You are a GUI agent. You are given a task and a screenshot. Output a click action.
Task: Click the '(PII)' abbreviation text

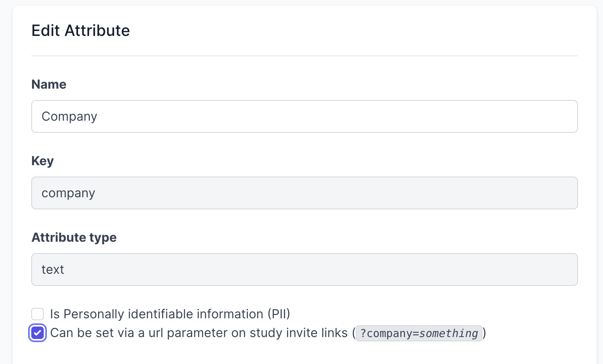(279, 314)
